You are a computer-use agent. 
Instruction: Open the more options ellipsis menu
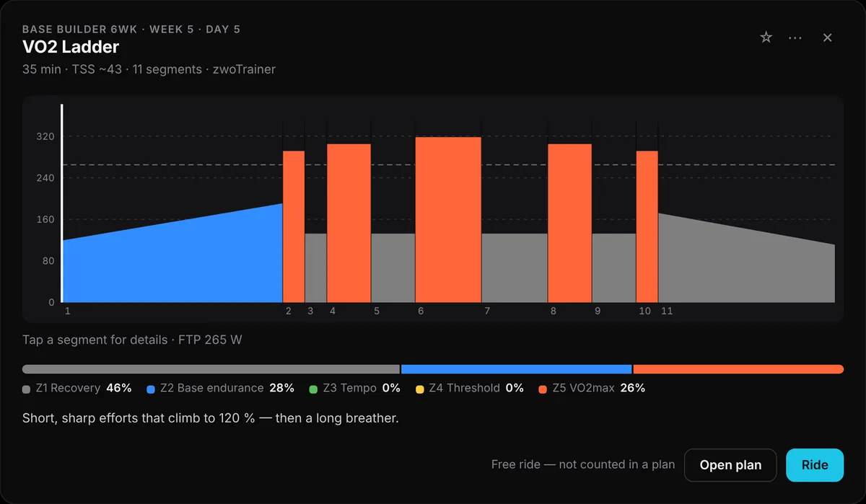pos(795,37)
